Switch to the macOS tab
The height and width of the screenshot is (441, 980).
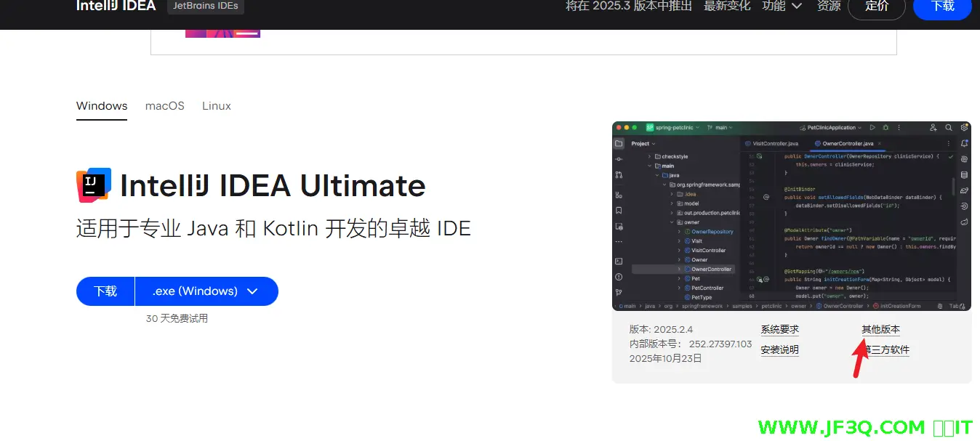[x=165, y=106]
